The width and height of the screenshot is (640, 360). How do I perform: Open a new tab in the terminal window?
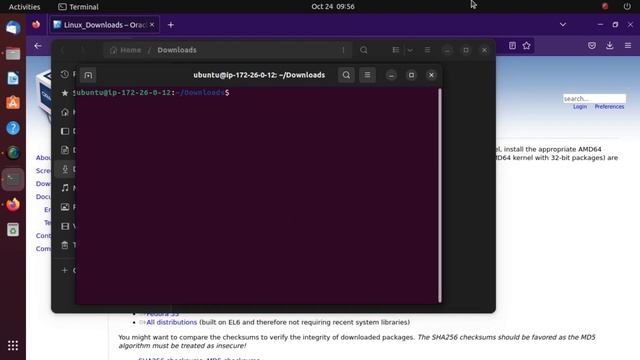point(88,75)
